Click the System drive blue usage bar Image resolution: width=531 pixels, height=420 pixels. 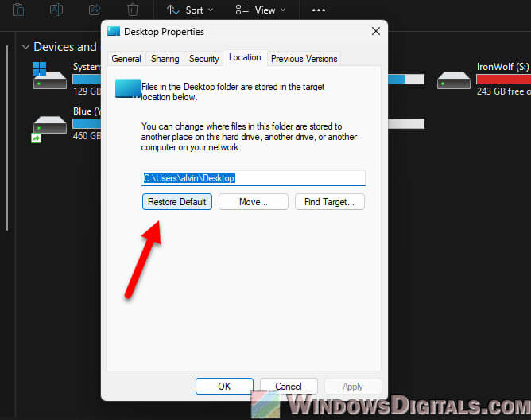[x=87, y=79]
